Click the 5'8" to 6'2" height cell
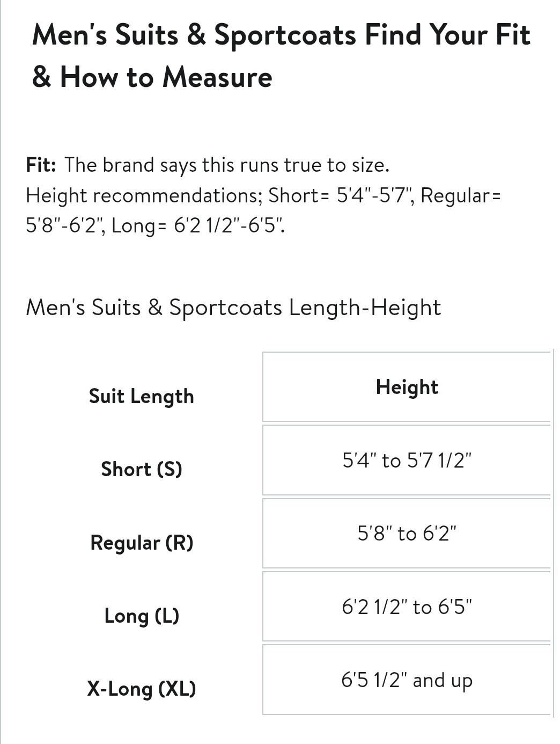This screenshot has width=560, height=744. click(407, 533)
